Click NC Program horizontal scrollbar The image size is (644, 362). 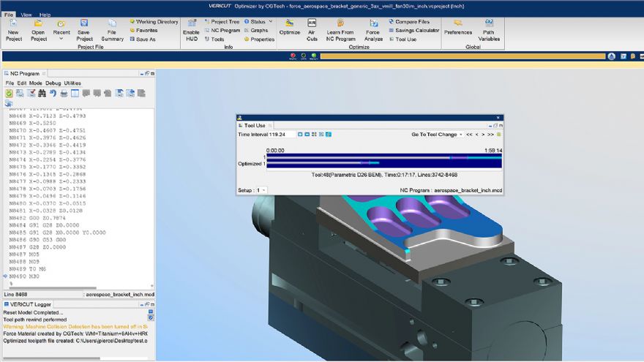53,287
